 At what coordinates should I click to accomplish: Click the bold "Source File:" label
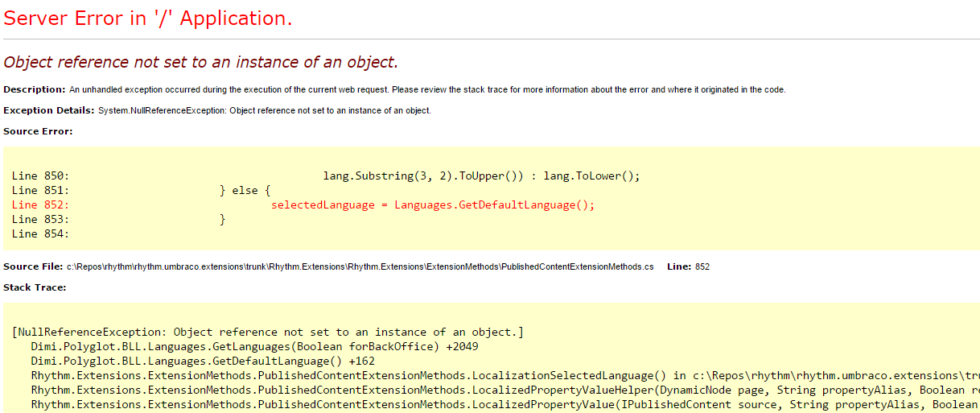pyautogui.click(x=33, y=266)
